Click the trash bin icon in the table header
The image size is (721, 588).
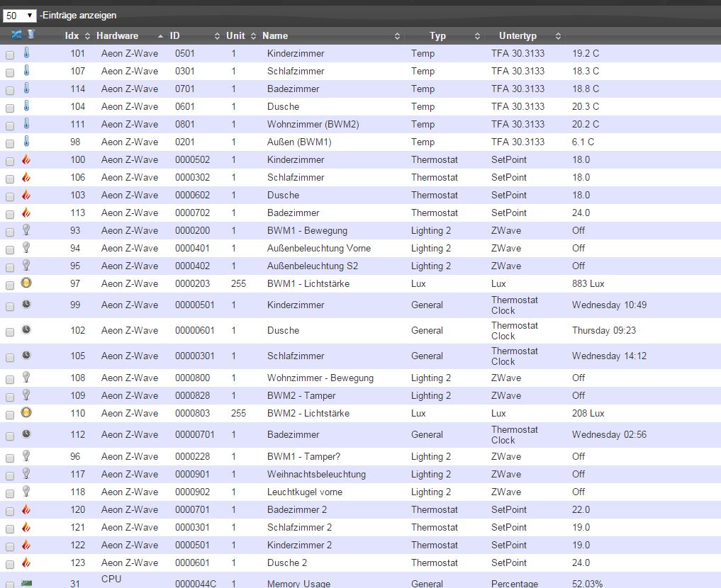[31, 34]
